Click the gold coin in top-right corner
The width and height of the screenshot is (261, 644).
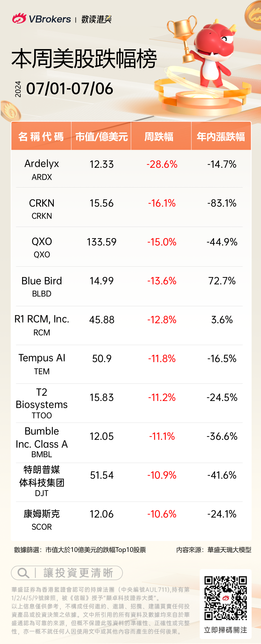(x=254, y=16)
